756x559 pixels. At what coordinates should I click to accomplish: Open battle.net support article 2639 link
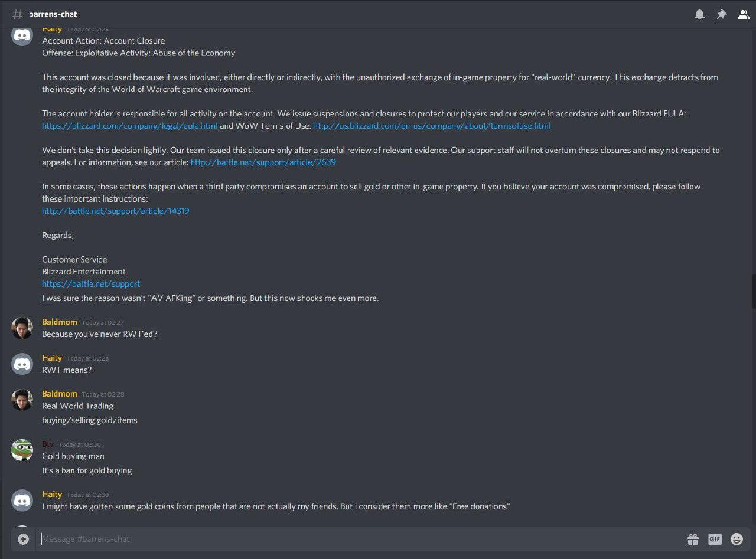pos(263,162)
